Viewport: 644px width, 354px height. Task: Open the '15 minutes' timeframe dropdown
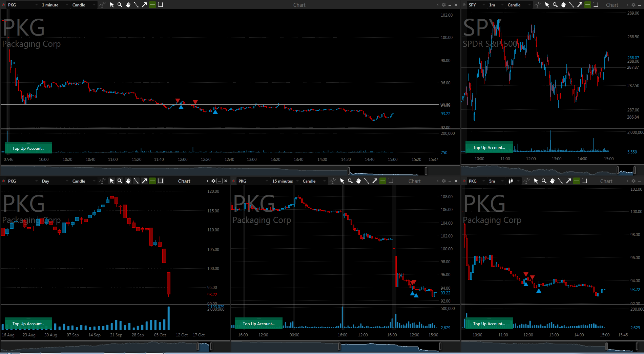pos(285,181)
